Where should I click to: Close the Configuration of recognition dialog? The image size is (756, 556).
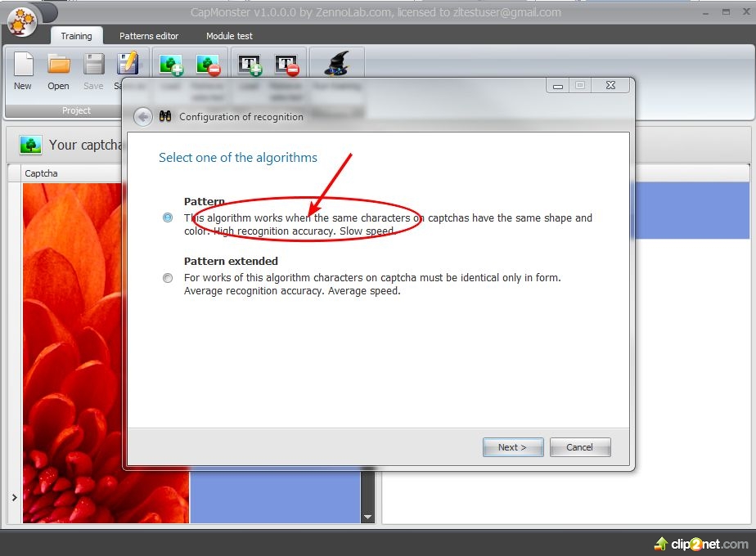(x=610, y=85)
